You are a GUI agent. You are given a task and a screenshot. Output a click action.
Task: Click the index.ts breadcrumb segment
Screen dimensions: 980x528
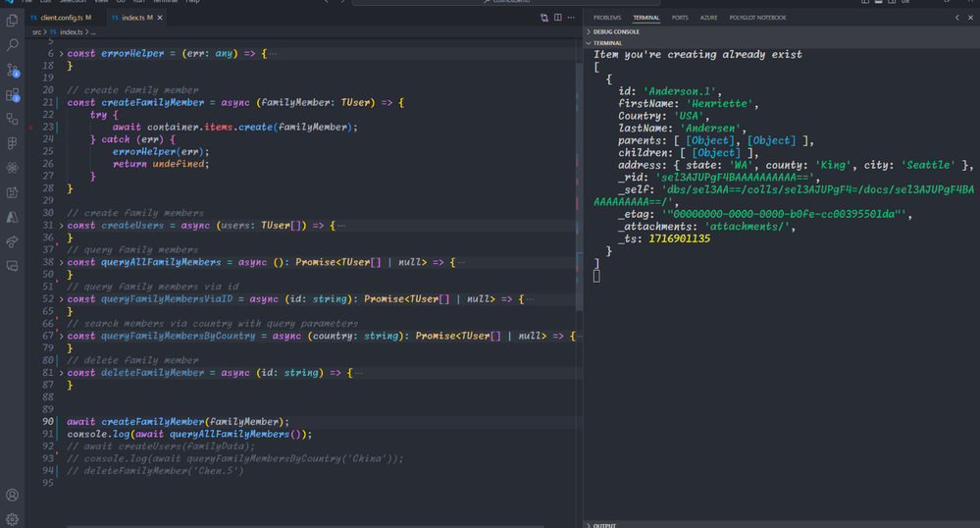(71, 32)
